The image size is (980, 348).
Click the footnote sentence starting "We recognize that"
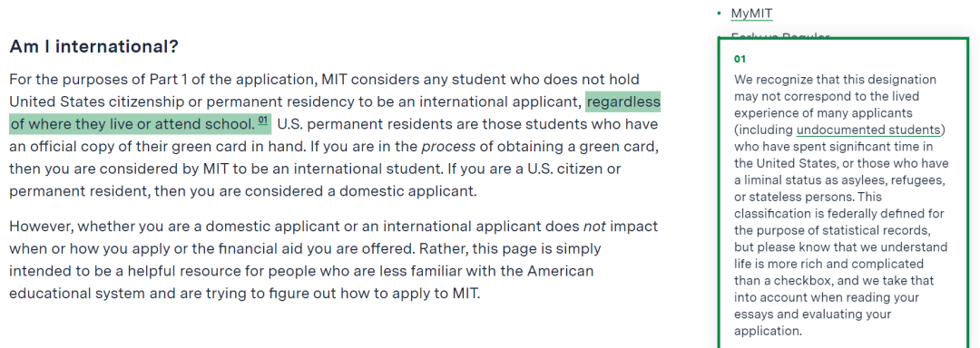coord(842,139)
